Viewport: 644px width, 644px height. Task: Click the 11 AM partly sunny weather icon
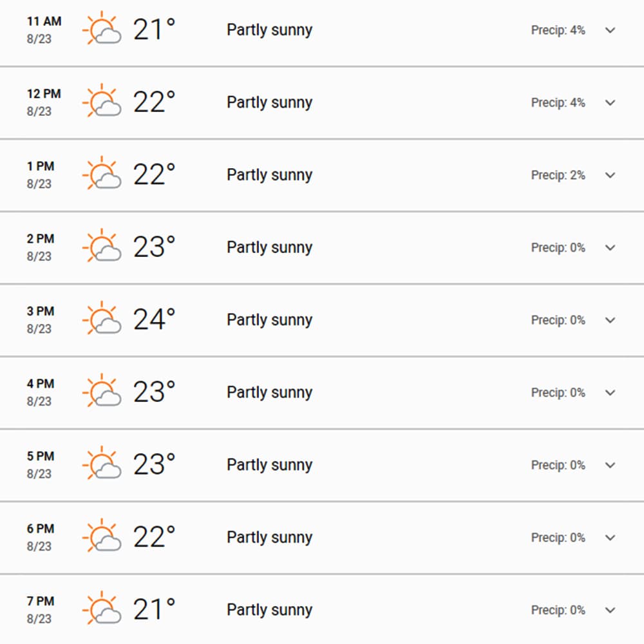[x=102, y=28]
